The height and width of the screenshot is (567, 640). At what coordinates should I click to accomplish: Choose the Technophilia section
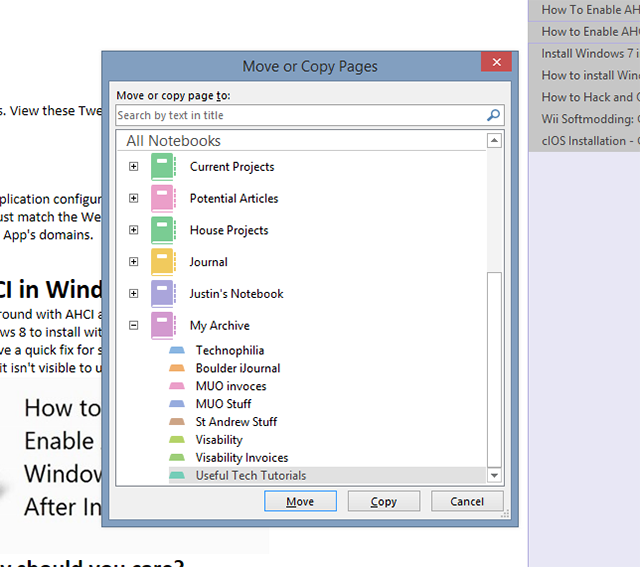[230, 351]
